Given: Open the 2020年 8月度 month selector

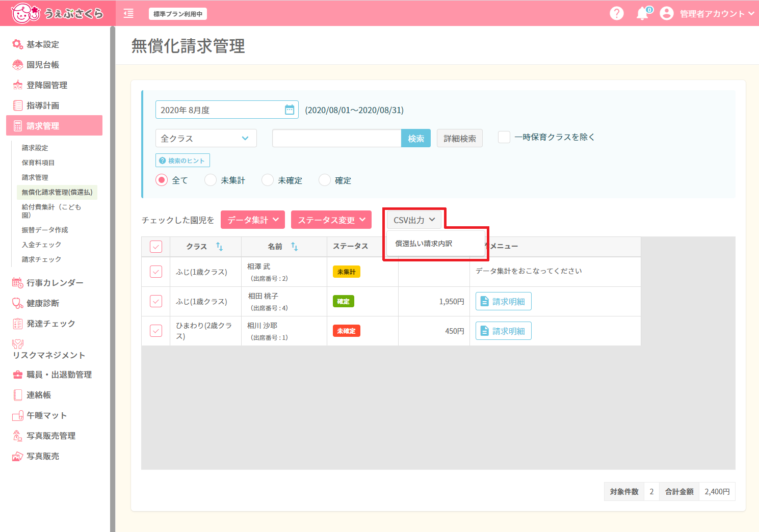Looking at the screenshot, I should click(x=227, y=110).
